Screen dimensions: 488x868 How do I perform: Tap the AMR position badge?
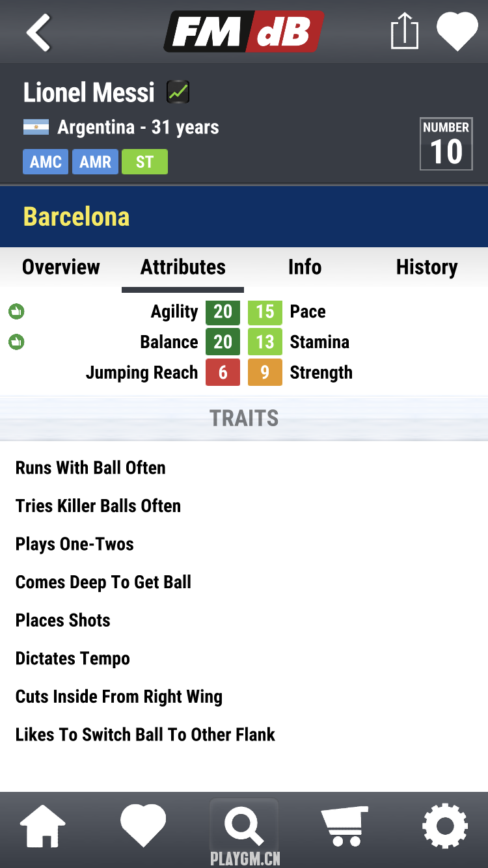click(95, 162)
